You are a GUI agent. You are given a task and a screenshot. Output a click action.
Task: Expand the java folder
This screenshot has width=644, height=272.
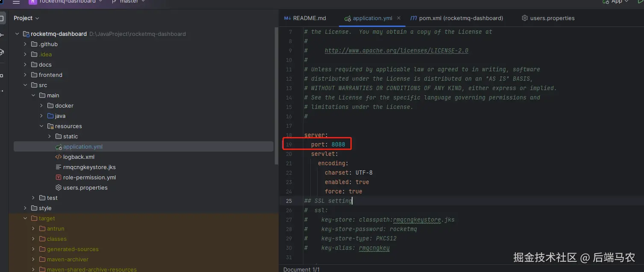tap(41, 116)
